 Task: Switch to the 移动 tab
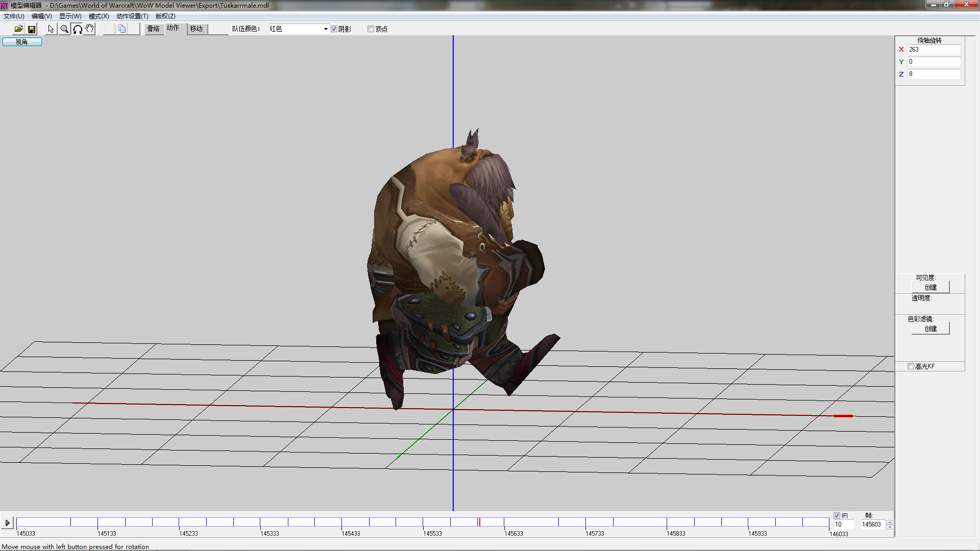[197, 29]
